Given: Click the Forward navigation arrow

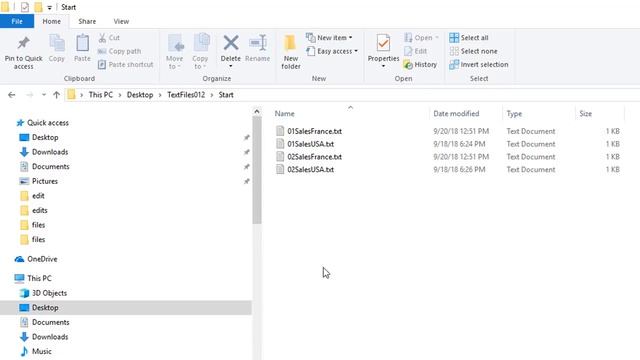Looking at the screenshot, I should 29,95.
